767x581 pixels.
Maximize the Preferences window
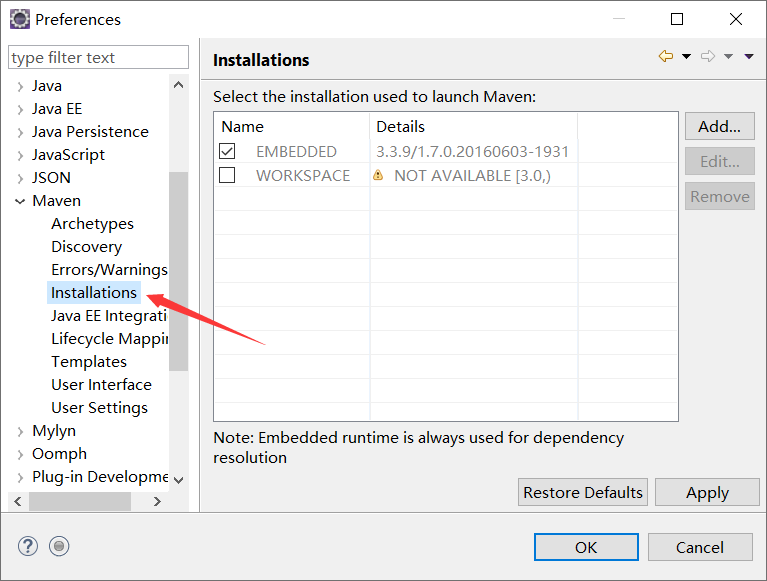click(677, 19)
